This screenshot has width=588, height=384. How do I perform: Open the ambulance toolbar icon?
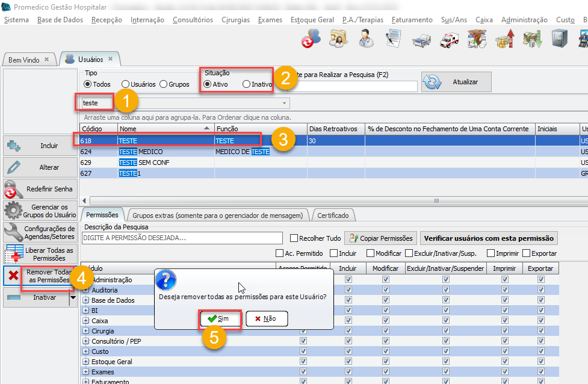pos(449,40)
